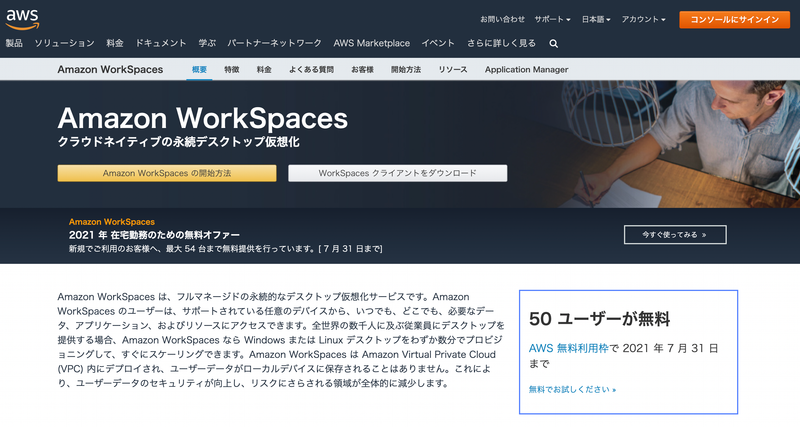This screenshot has height=427, width=800.
Task: Click the orange Amazon WorkSpaces offer label
Action: (x=112, y=222)
